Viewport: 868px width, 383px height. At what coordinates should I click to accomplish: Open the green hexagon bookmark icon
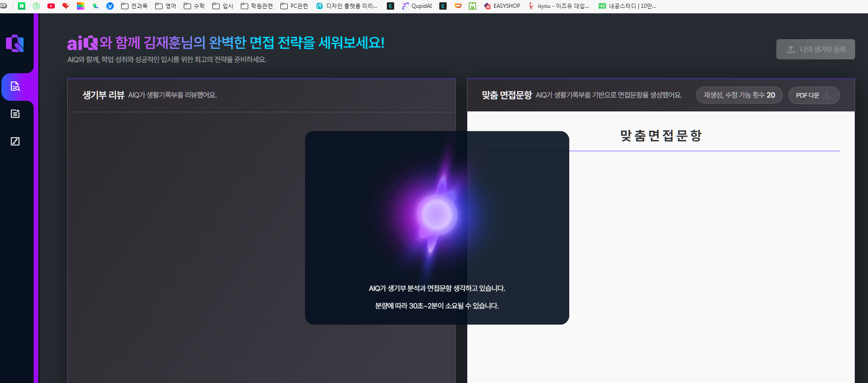tap(36, 6)
